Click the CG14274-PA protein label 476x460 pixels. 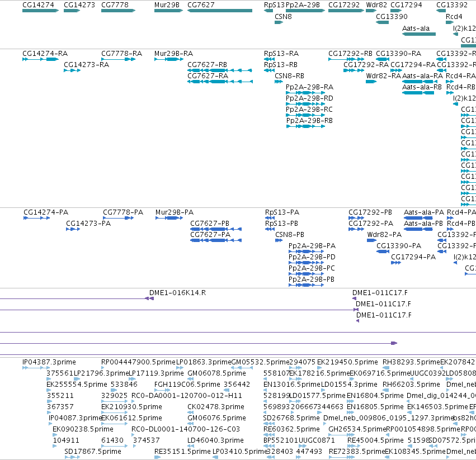46,212
